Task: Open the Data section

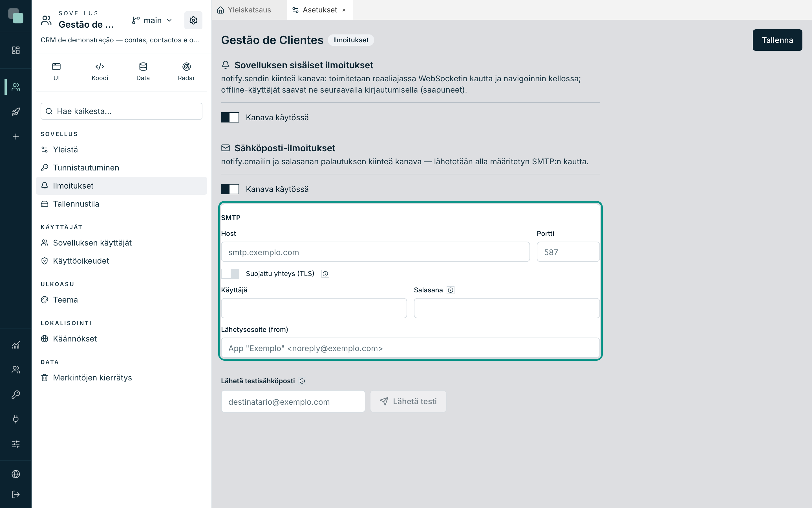Action: click(143, 72)
